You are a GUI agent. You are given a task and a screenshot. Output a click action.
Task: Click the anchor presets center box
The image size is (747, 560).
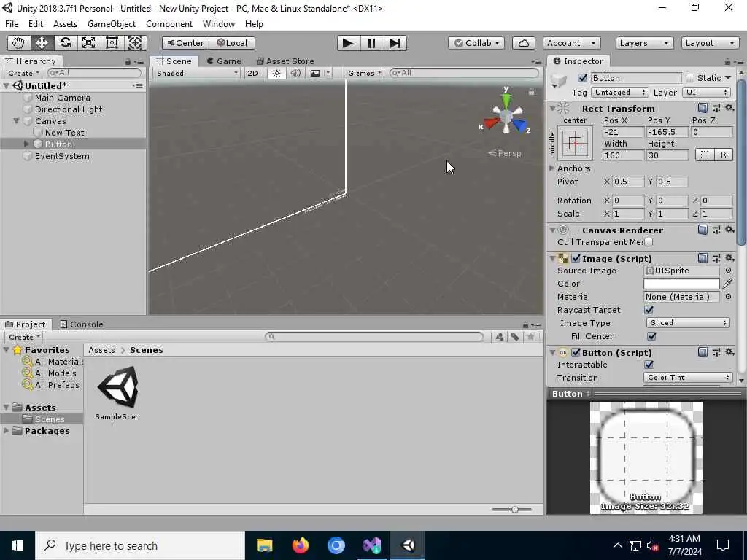pos(575,144)
